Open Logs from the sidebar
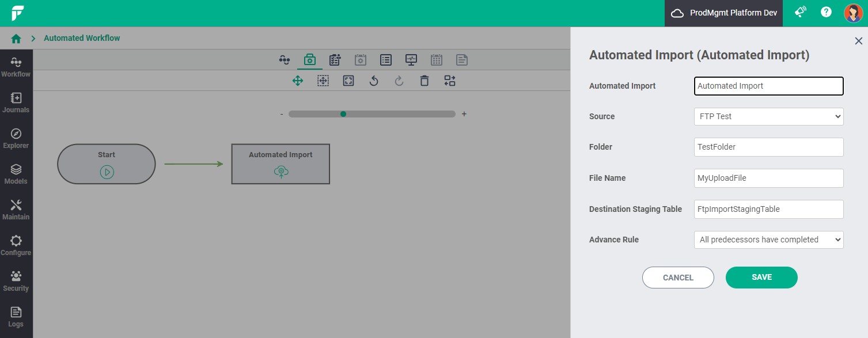The height and width of the screenshot is (338, 868). [16, 317]
